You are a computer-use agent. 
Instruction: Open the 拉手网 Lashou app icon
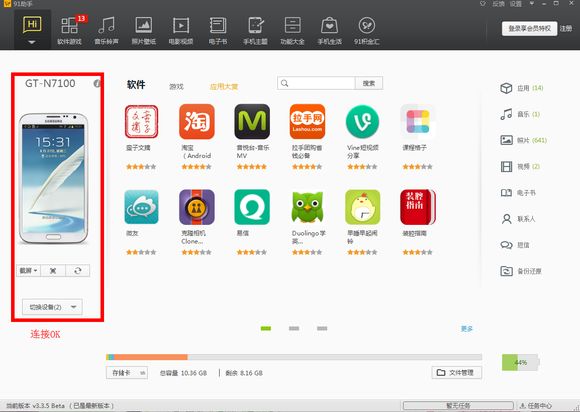click(307, 122)
